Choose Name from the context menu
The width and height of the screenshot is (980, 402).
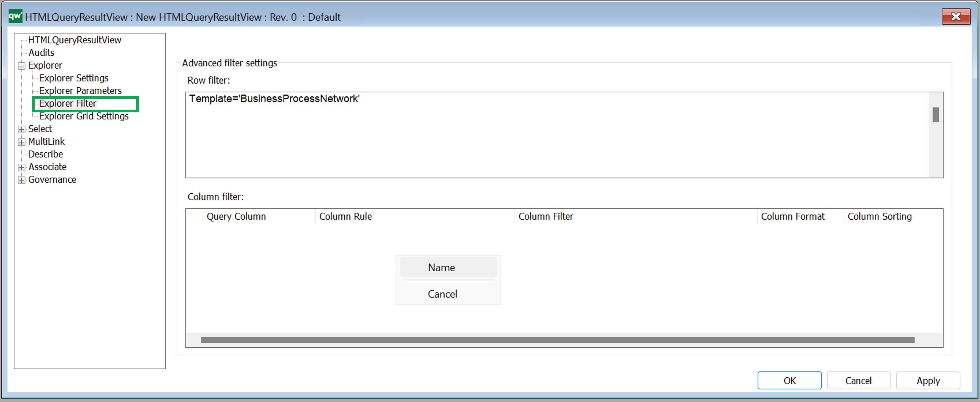(448, 267)
